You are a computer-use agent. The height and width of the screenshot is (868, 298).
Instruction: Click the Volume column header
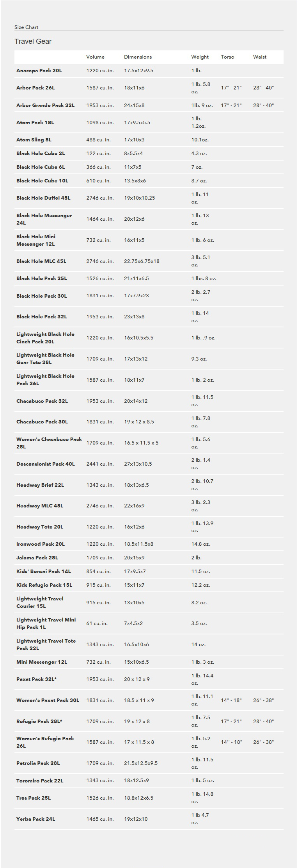95,57
